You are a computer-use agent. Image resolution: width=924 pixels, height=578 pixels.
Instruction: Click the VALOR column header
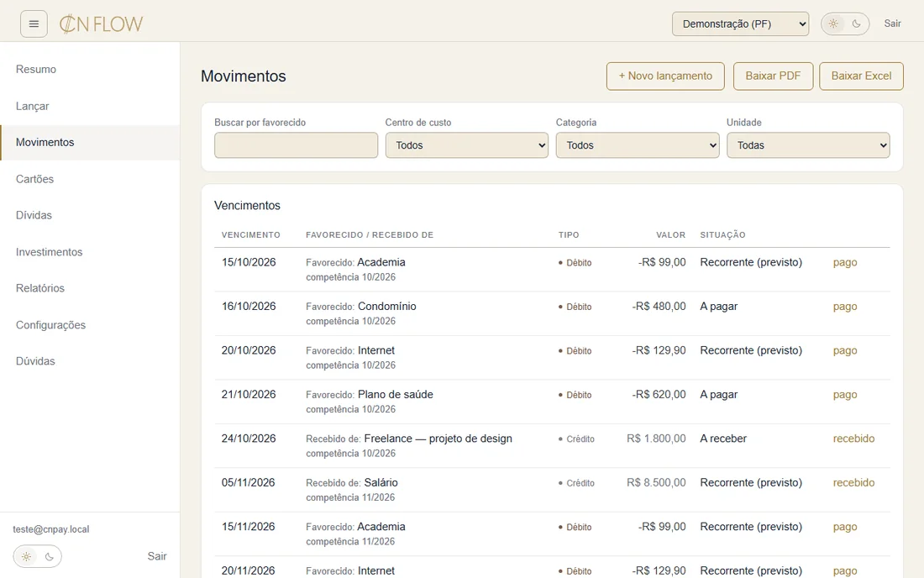670,234
